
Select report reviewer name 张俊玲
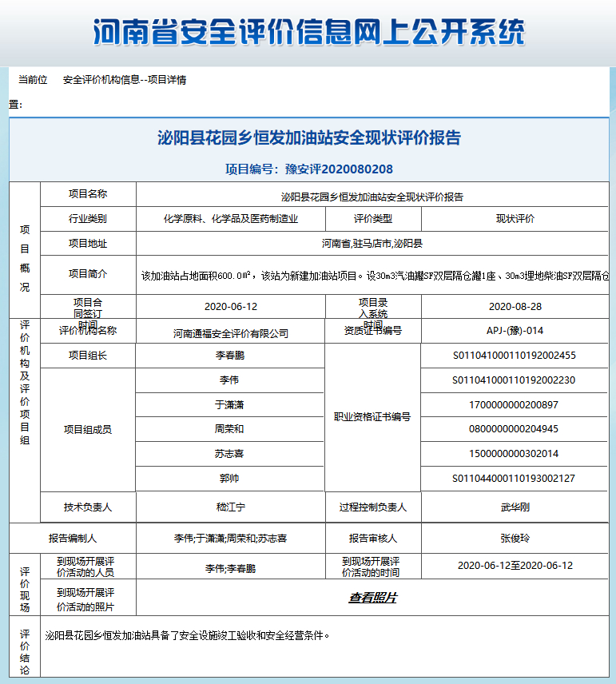click(515, 539)
